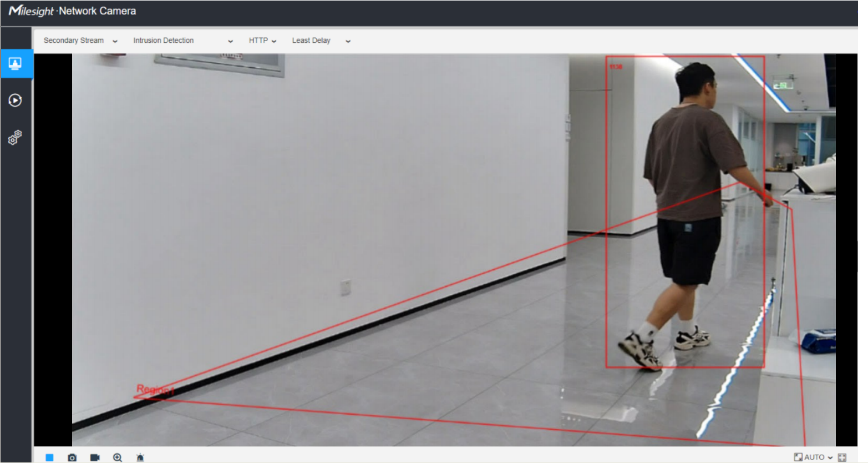Open the Secondary Stream dropdown

coord(81,41)
